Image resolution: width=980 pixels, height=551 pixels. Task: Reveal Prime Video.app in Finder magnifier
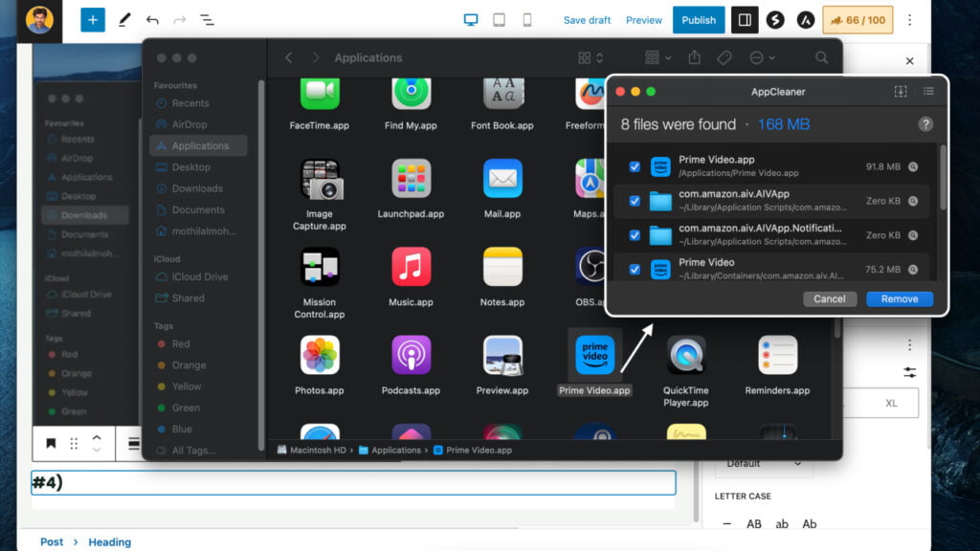click(x=913, y=166)
